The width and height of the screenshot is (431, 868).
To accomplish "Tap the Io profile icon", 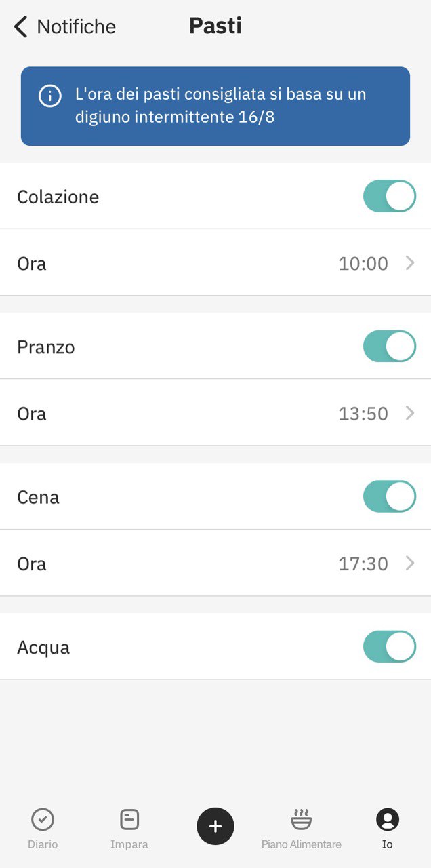I will (x=388, y=820).
